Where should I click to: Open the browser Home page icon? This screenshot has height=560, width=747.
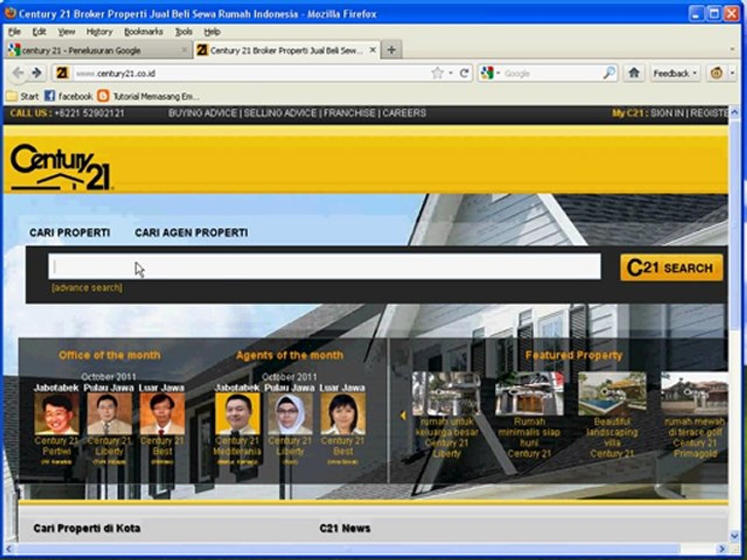tap(634, 73)
